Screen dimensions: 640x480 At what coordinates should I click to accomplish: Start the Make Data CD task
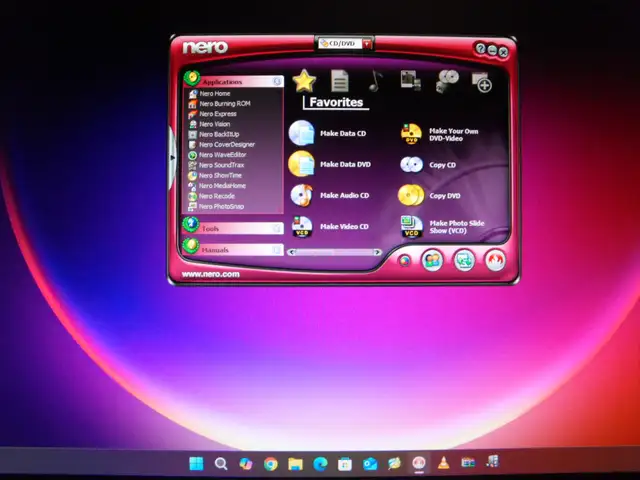coord(328,133)
